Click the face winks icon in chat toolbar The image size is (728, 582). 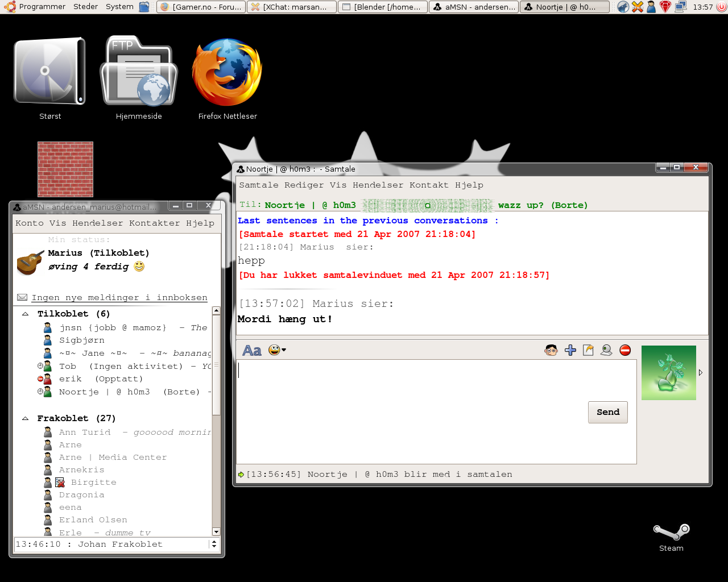click(x=551, y=350)
